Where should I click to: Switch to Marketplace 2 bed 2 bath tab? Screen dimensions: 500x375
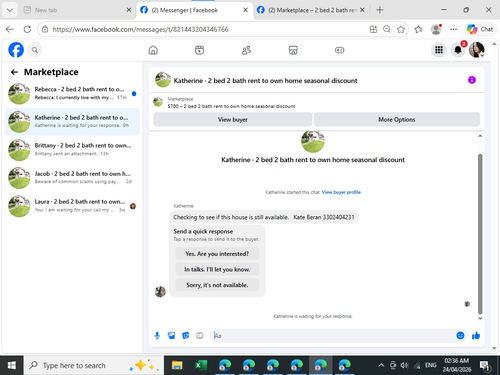(311, 10)
